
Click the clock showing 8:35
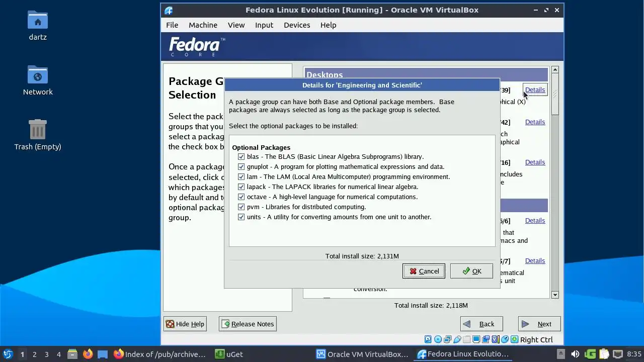click(634, 354)
